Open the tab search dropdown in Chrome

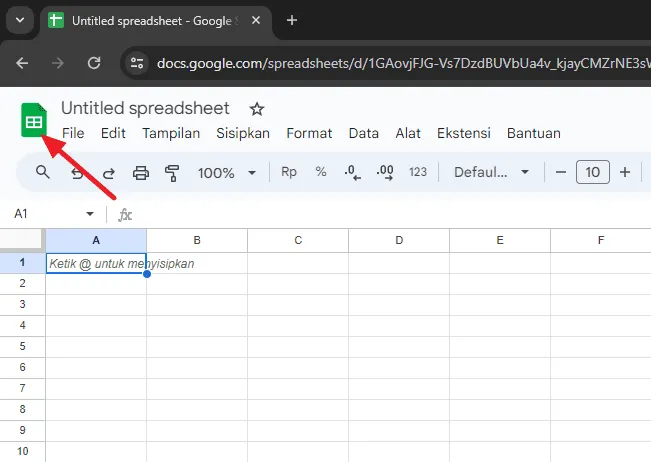(x=20, y=20)
